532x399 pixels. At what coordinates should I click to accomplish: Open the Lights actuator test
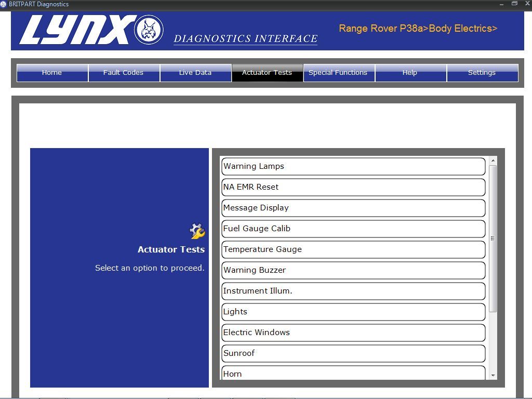(353, 312)
